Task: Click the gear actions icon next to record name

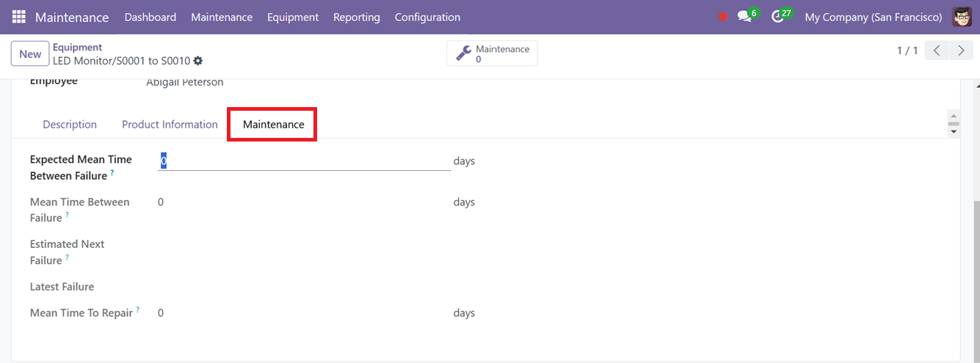Action: (x=197, y=61)
